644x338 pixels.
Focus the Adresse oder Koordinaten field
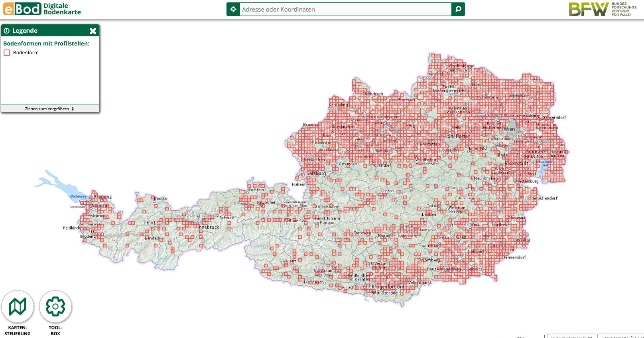[x=345, y=9]
